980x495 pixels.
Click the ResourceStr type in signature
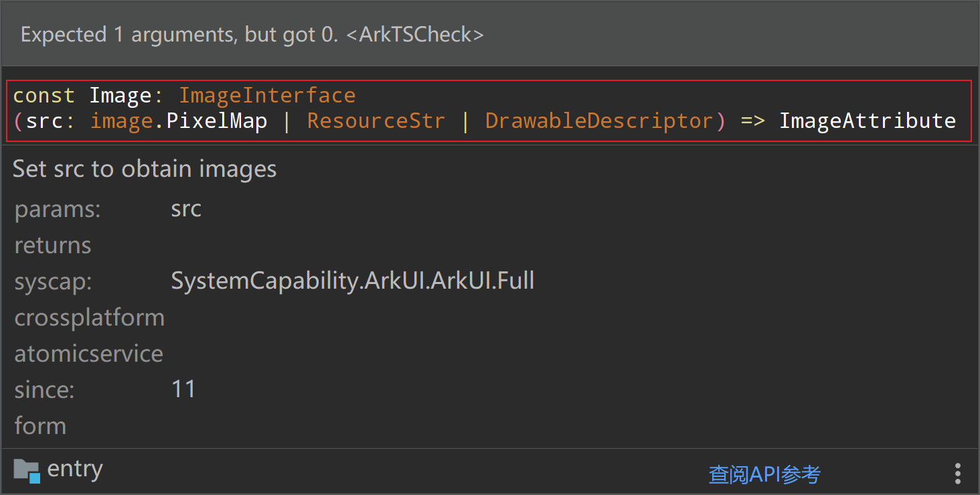point(376,121)
